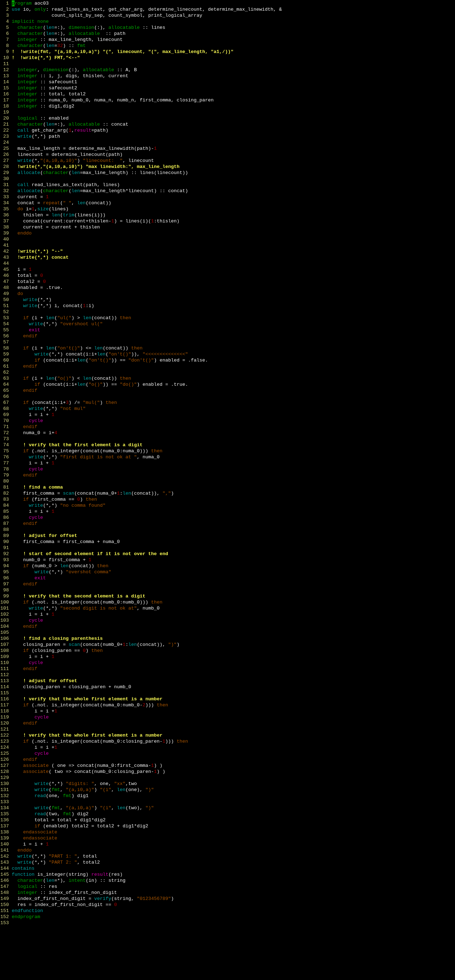Viewport: 455px width, 980px height.
Task: Click 'write(*,*) i, concat(1:i)' statement
Action: coord(59,306)
